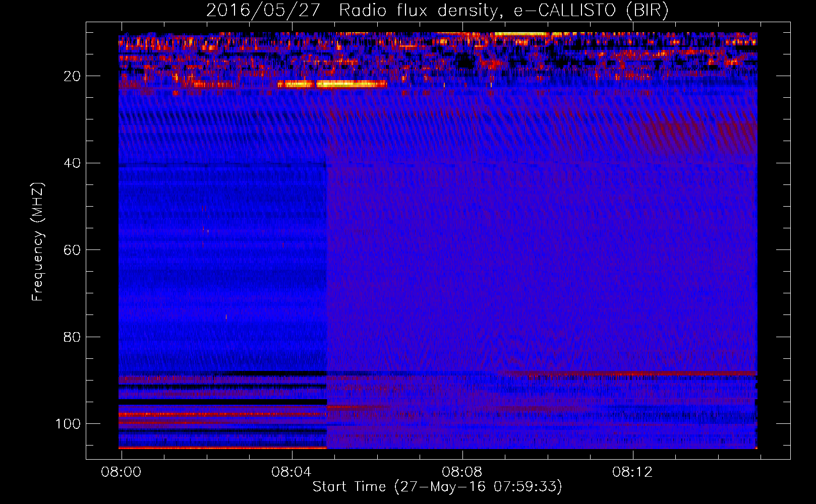Viewport: 816px width, 504px height.
Task: Click the 'Start Time (27-May-16 07:59:33)' label
Action: click(x=437, y=487)
